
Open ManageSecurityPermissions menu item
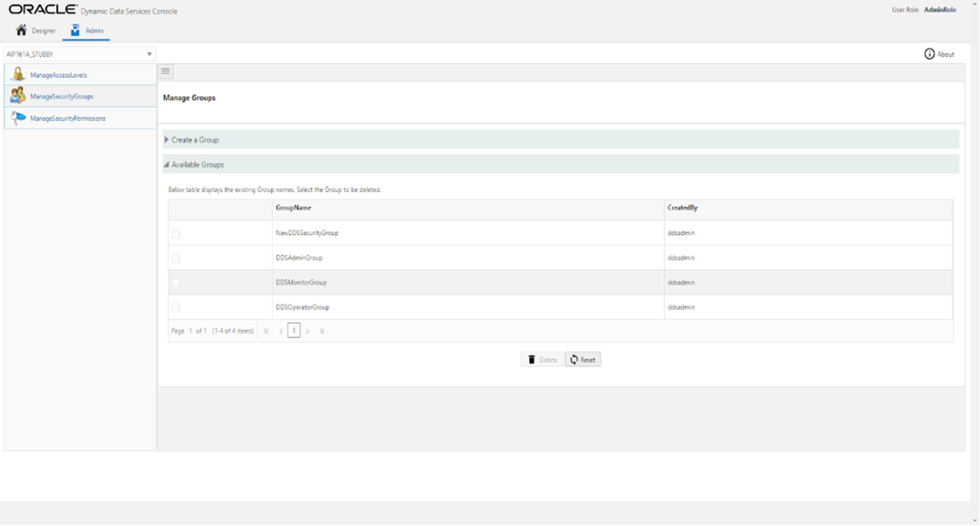(80, 118)
